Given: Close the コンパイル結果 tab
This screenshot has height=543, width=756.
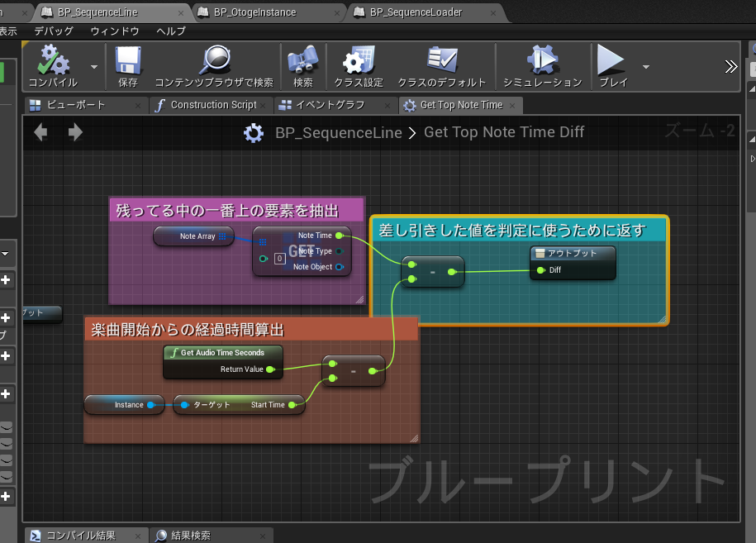Looking at the screenshot, I should 138,536.
